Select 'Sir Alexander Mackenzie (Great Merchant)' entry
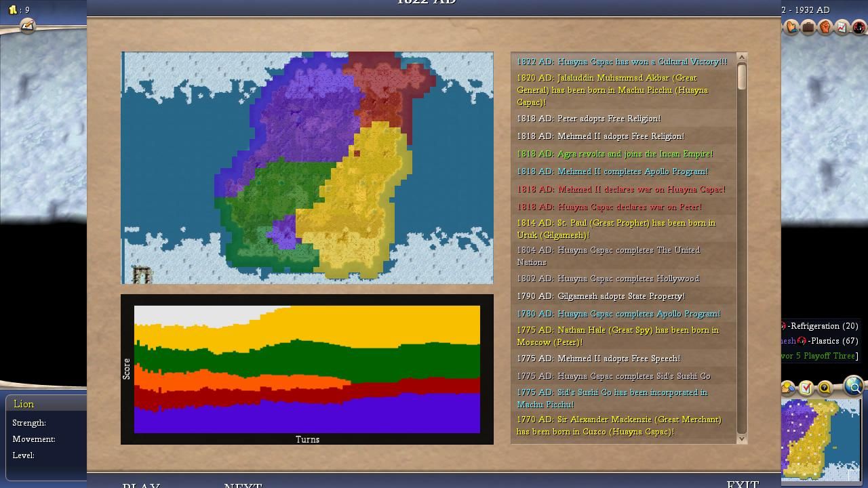Viewport: 868px width, 488px height. (623, 426)
